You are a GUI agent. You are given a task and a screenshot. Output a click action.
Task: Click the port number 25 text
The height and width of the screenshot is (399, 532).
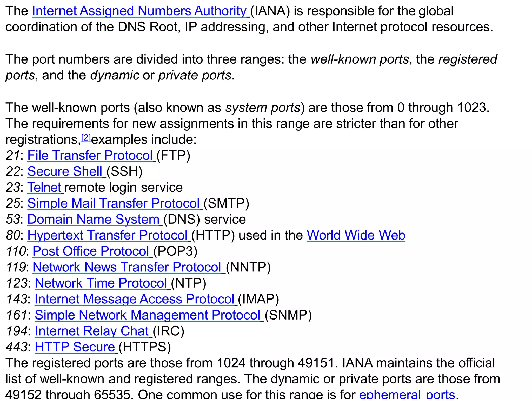tap(13, 203)
